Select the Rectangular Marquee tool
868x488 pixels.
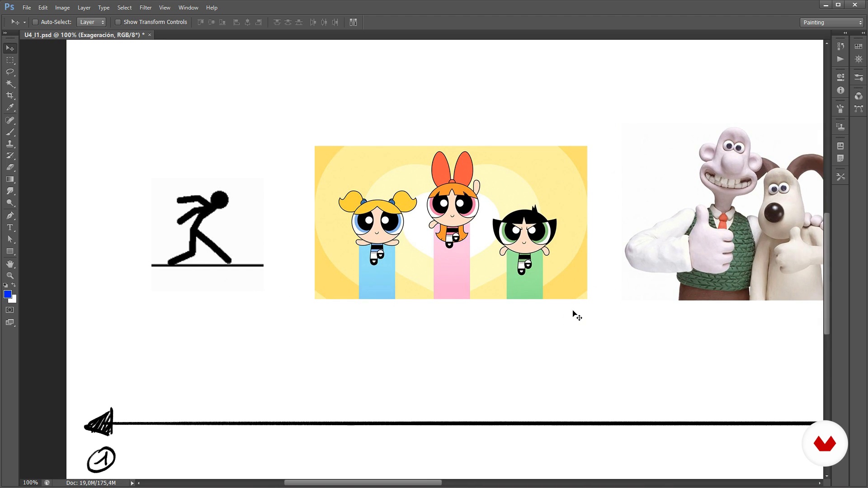click(10, 60)
